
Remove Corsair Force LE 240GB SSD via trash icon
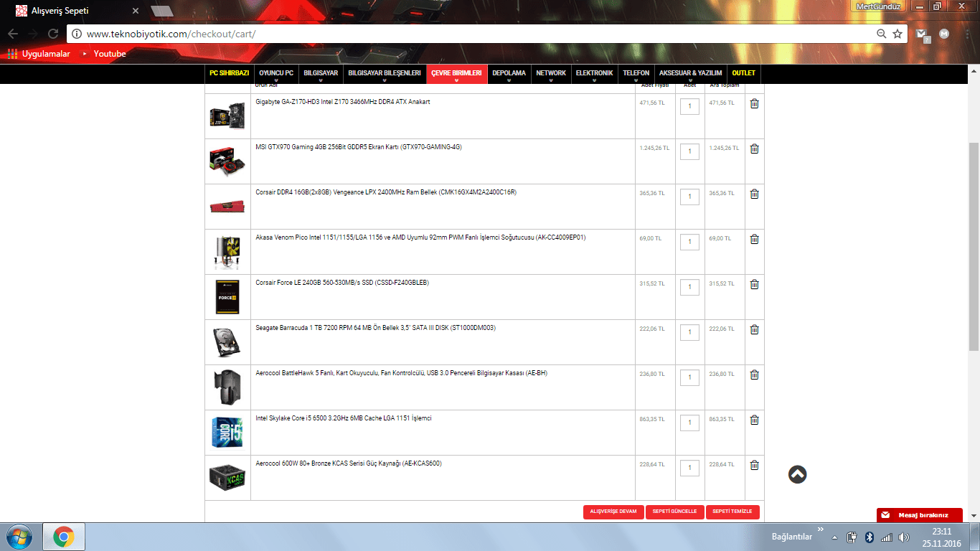(x=754, y=284)
